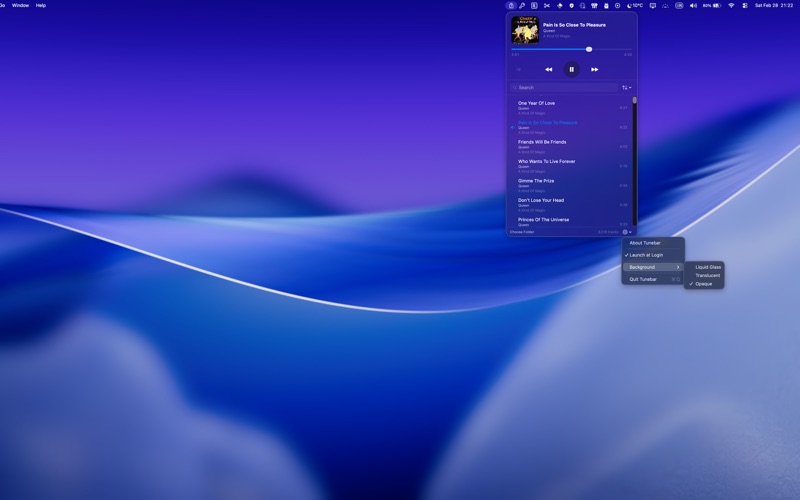
Task: Click the keyboard input source icon
Action: click(679, 6)
